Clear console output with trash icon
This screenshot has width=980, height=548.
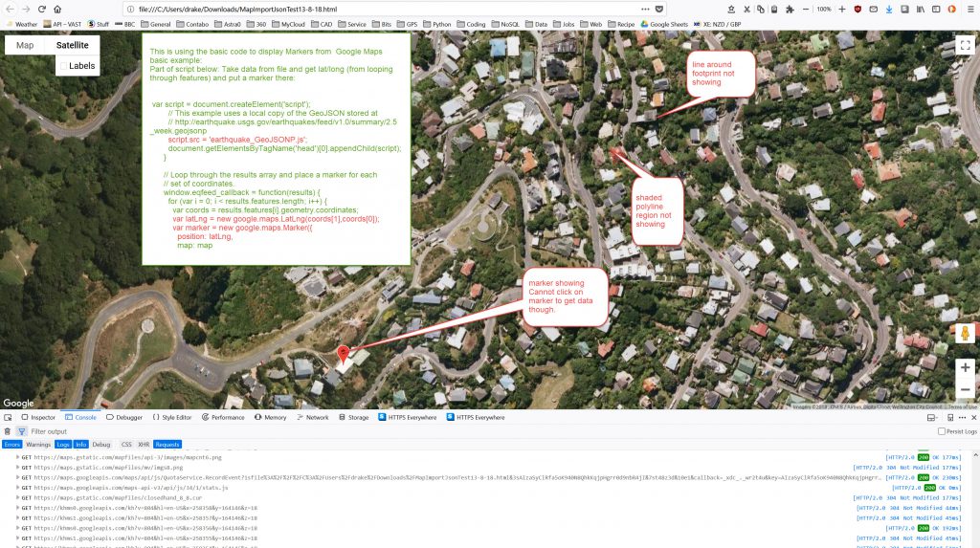[8, 431]
